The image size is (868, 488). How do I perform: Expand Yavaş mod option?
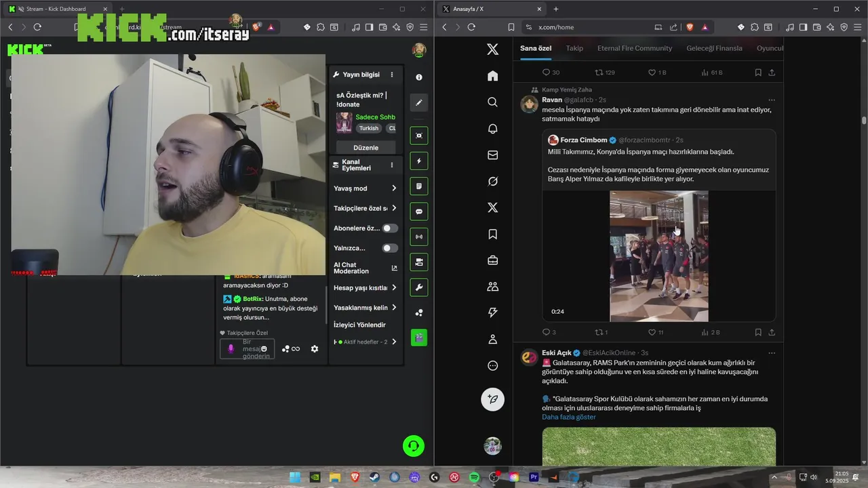coord(366,188)
